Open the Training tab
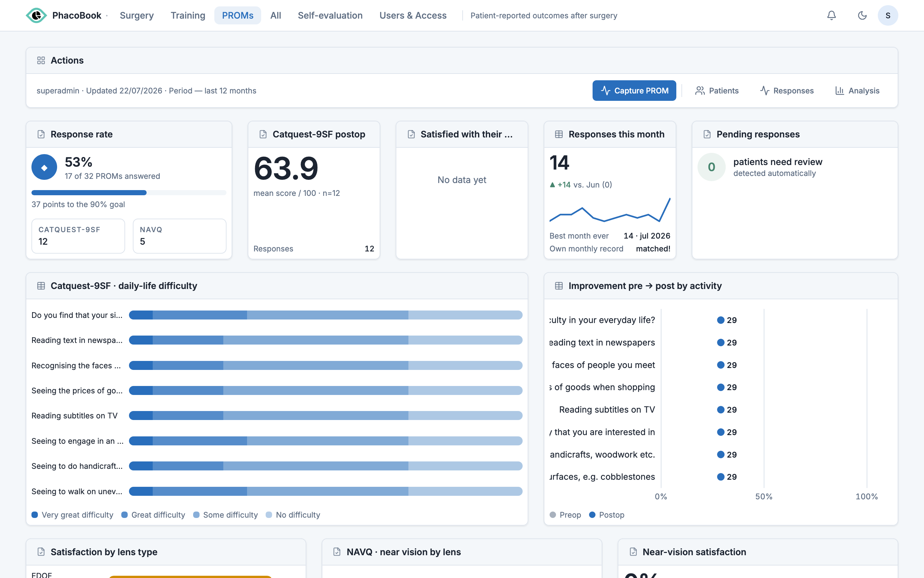This screenshot has width=924, height=578. pyautogui.click(x=188, y=15)
